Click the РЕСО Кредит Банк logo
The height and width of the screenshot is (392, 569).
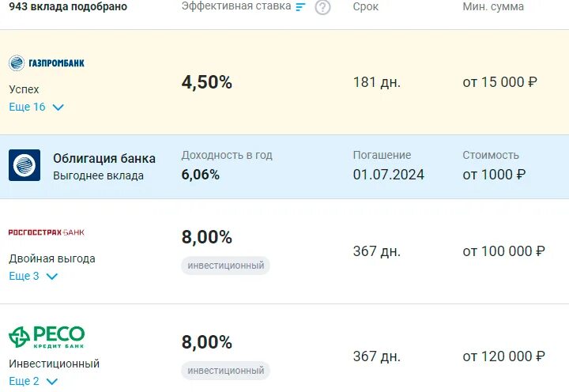click(47, 337)
